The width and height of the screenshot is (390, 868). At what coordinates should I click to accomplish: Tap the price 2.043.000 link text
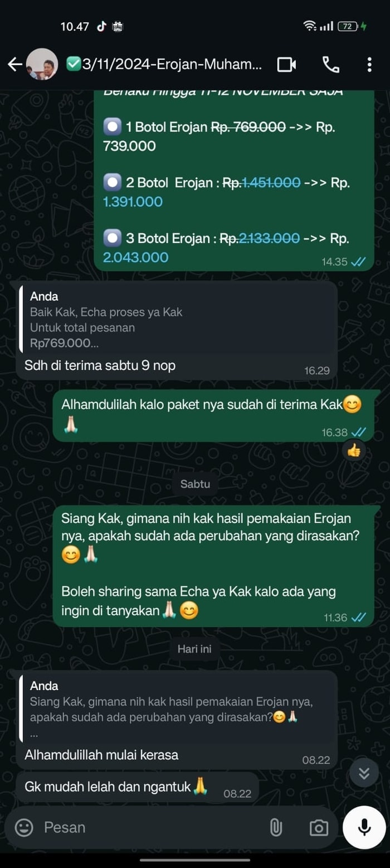135,257
